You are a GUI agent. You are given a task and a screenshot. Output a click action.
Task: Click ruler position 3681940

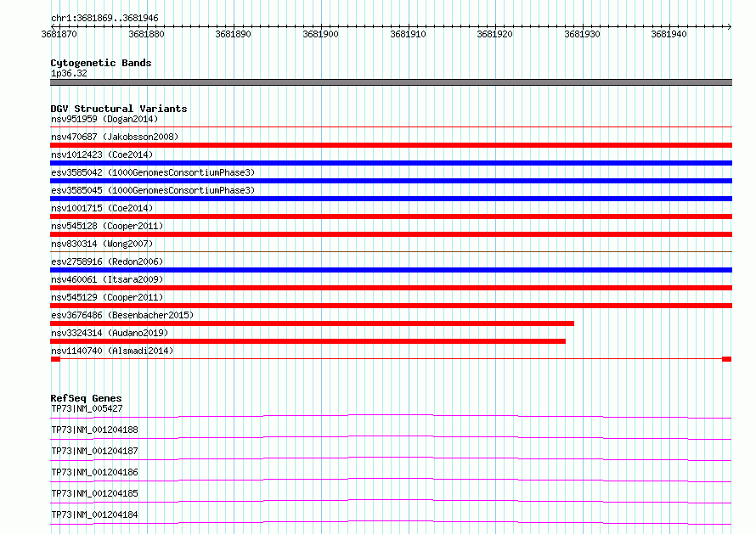669,34
